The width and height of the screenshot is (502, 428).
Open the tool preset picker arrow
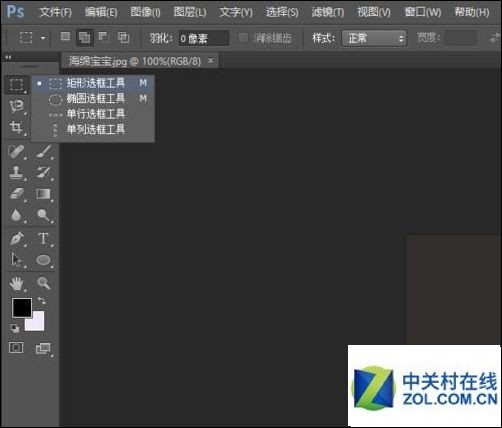coord(43,38)
